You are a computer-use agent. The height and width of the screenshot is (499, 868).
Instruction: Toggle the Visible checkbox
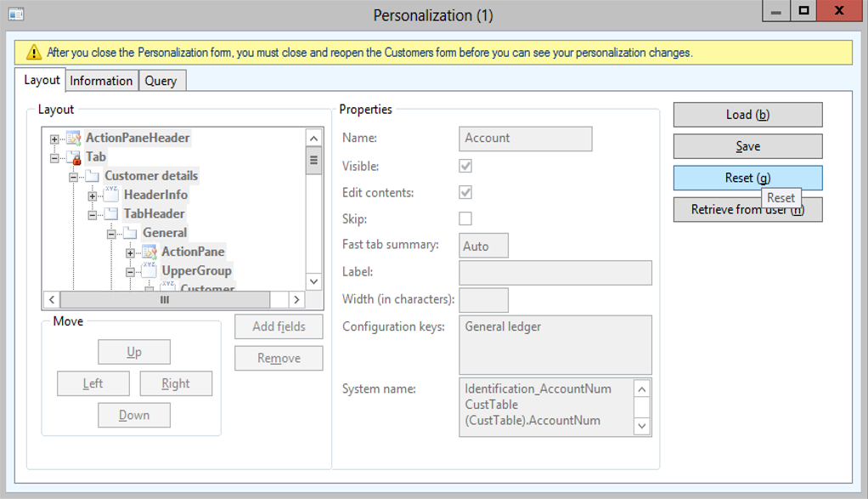[465, 167]
